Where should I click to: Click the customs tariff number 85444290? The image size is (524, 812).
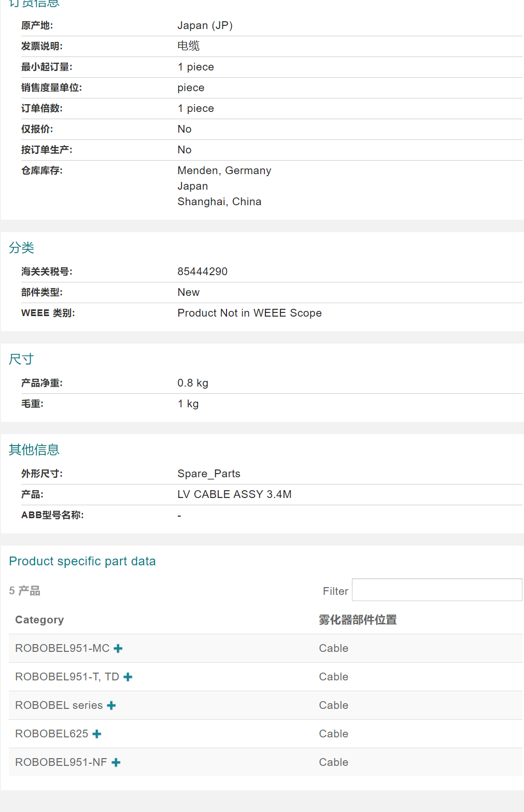pyautogui.click(x=202, y=272)
